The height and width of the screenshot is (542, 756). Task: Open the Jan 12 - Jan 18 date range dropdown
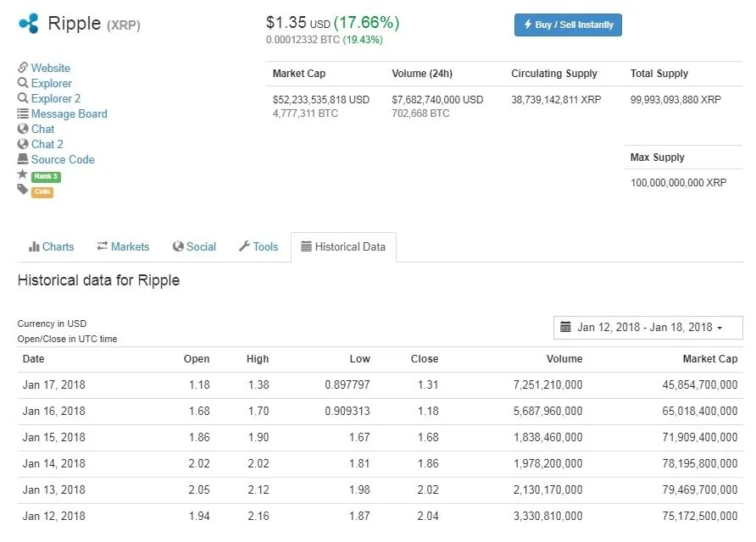648,328
